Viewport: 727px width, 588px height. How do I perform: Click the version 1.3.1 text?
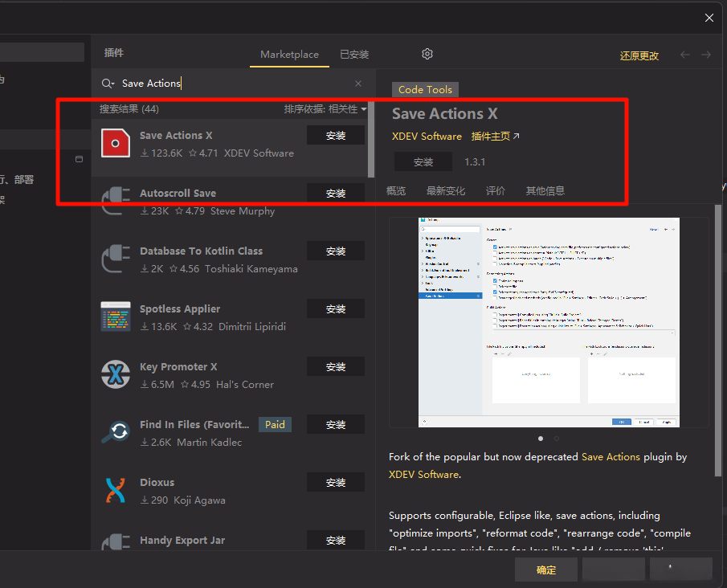tap(475, 161)
